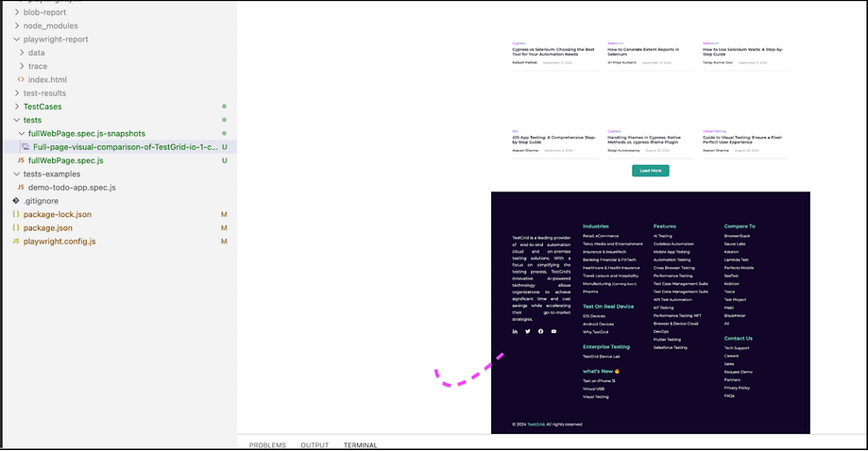The height and width of the screenshot is (451, 868).
Task: Click the U status badge on fullWebPage.spec.js
Action: click(x=224, y=160)
